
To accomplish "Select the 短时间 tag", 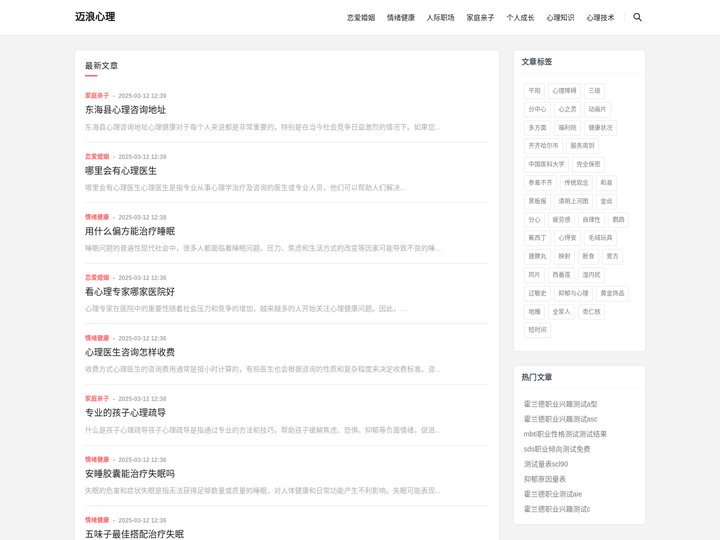I will (x=537, y=330).
